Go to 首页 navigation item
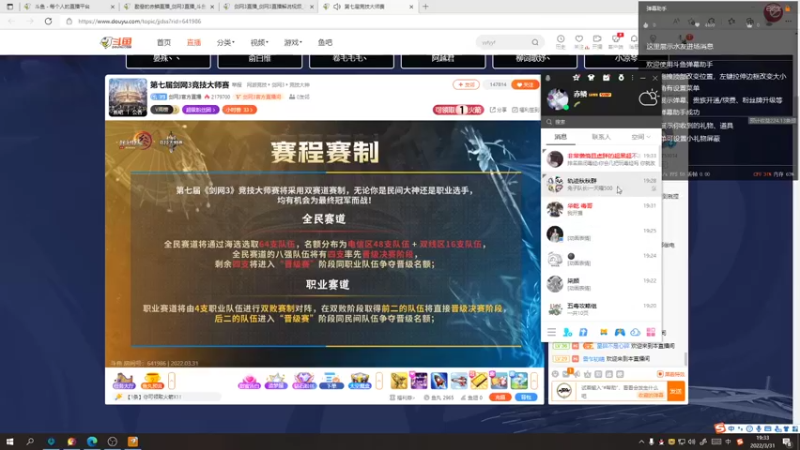The image size is (800, 450). (164, 42)
